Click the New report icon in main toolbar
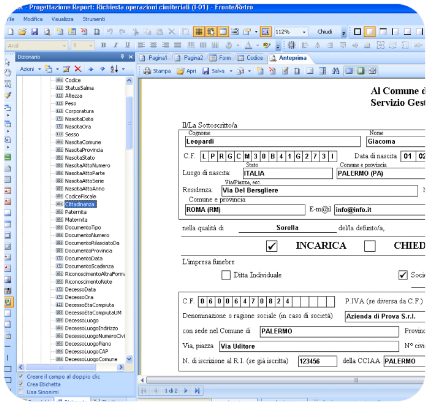 (x=11, y=32)
